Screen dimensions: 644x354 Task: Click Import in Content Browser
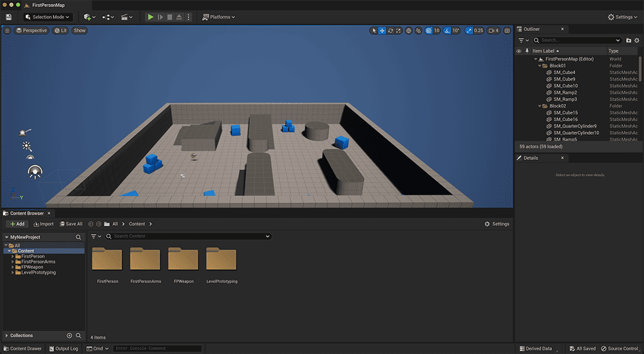[44, 224]
